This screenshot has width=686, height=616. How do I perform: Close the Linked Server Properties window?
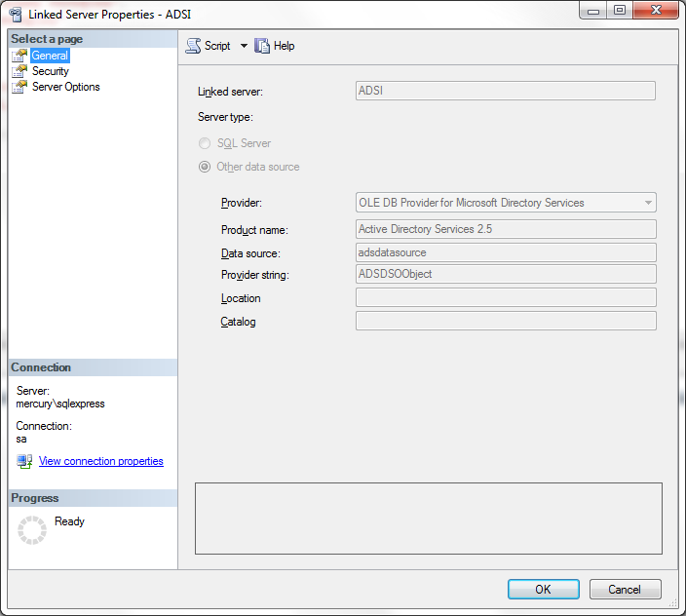tap(656, 11)
